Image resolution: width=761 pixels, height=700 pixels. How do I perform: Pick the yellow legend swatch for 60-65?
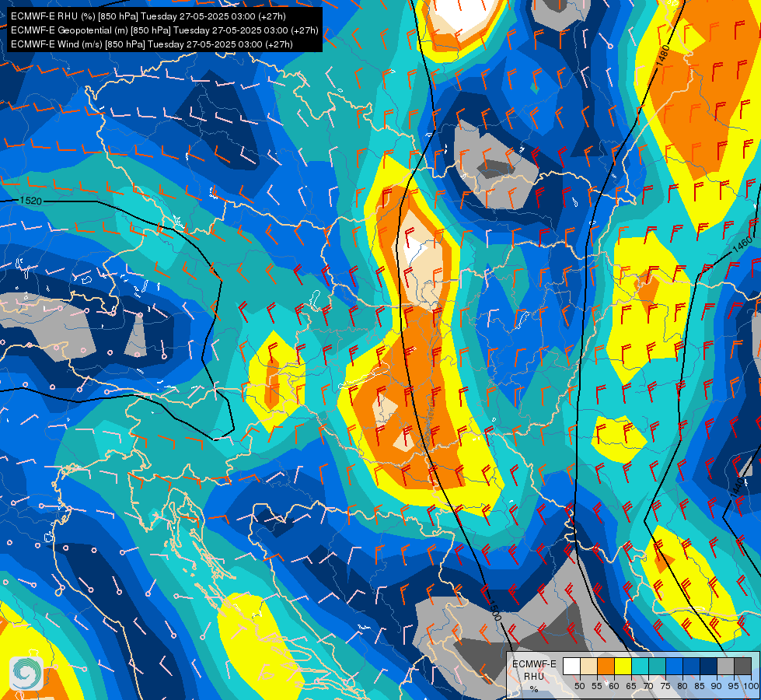pos(623,666)
